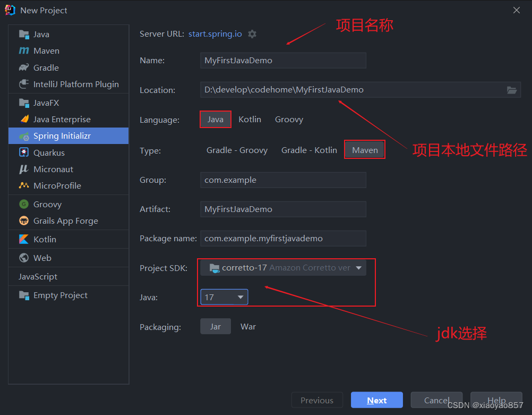Click the Group field com.example

coord(283,180)
